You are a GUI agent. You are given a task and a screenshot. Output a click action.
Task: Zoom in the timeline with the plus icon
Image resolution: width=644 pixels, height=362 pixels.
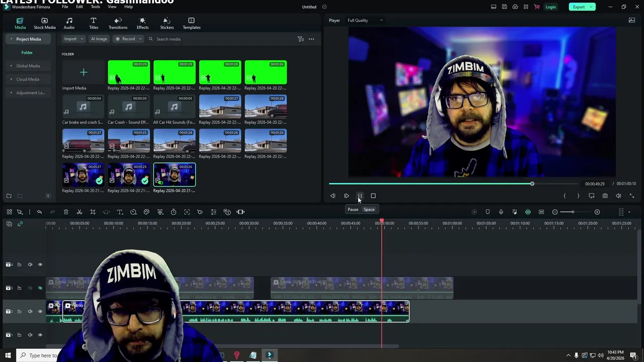tap(597, 212)
